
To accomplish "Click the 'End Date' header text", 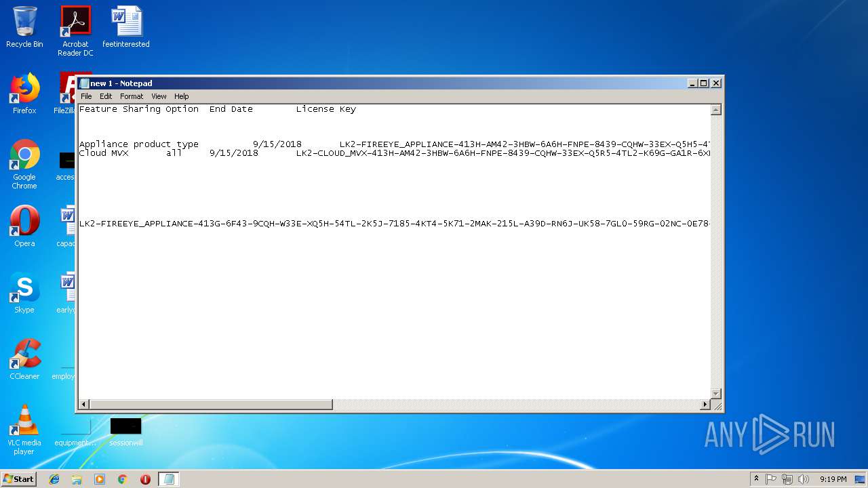I will click(x=231, y=109).
